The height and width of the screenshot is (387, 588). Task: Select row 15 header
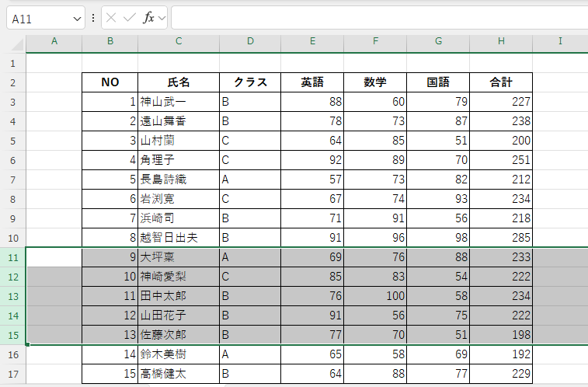click(x=12, y=335)
